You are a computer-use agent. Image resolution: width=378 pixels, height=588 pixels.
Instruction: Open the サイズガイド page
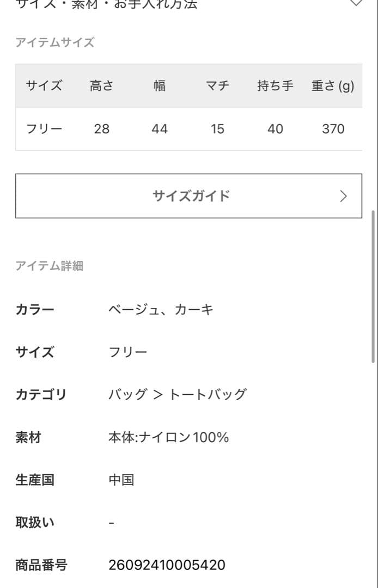coord(189,196)
